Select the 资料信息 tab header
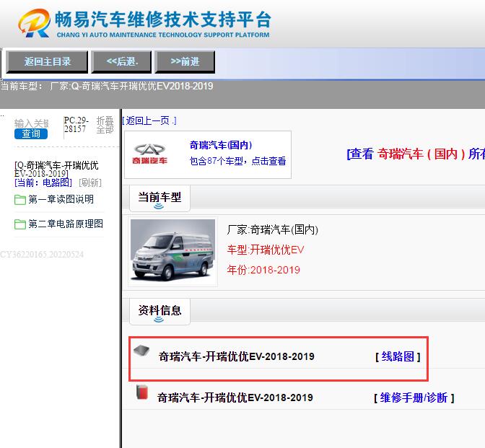485x448 pixels. [160, 312]
